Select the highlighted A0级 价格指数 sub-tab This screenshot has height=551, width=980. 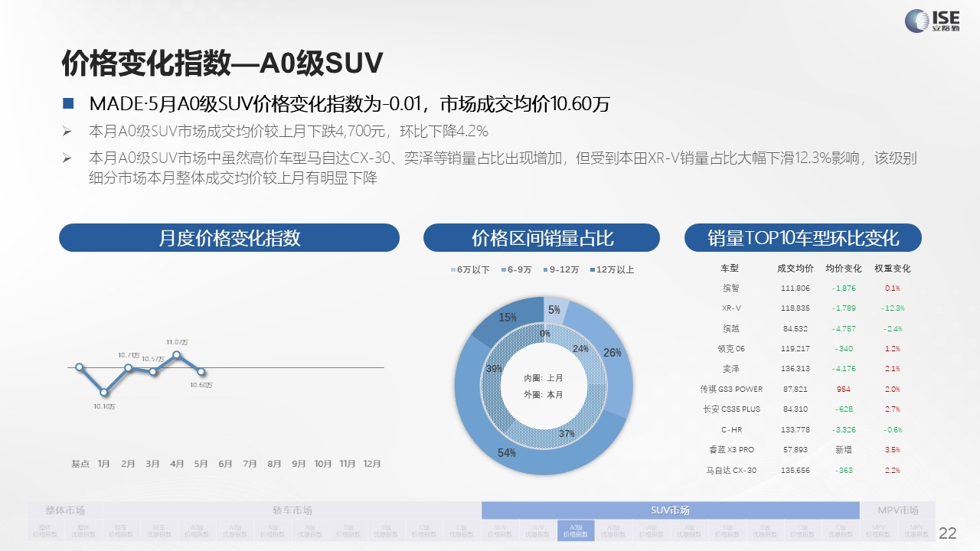click(576, 531)
